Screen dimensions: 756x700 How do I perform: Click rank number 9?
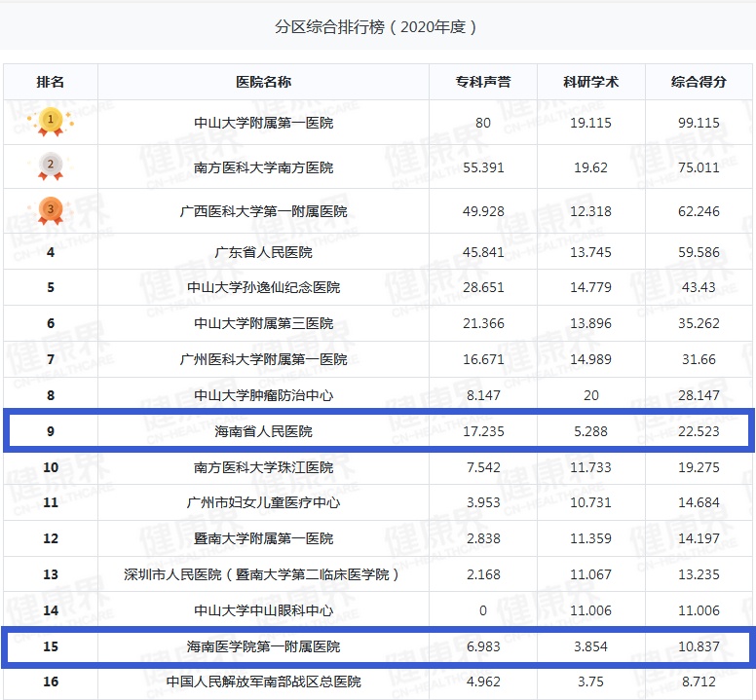pyautogui.click(x=51, y=431)
